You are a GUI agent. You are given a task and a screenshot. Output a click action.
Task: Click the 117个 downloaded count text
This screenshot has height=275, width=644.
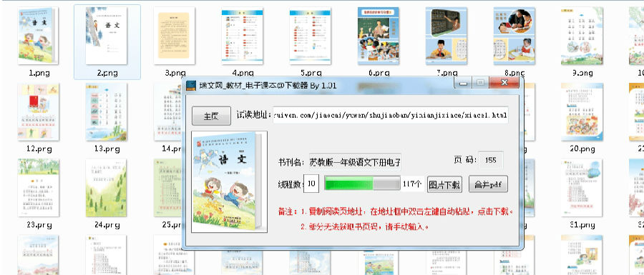[x=412, y=184]
